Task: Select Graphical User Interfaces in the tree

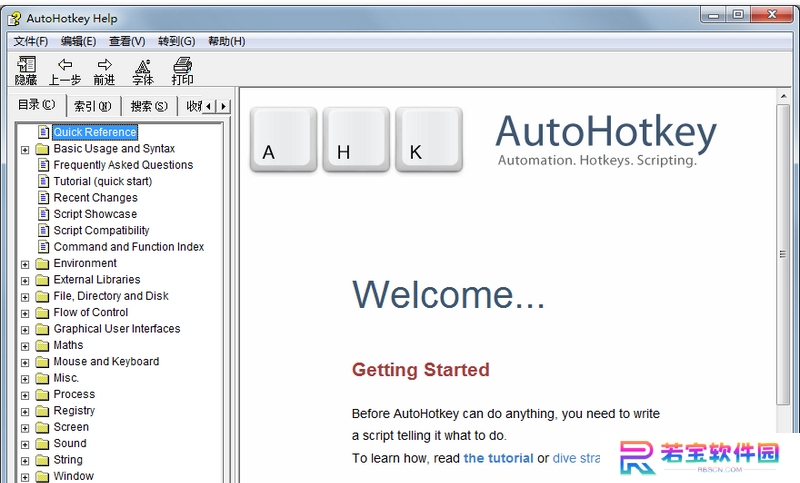Action: click(117, 328)
